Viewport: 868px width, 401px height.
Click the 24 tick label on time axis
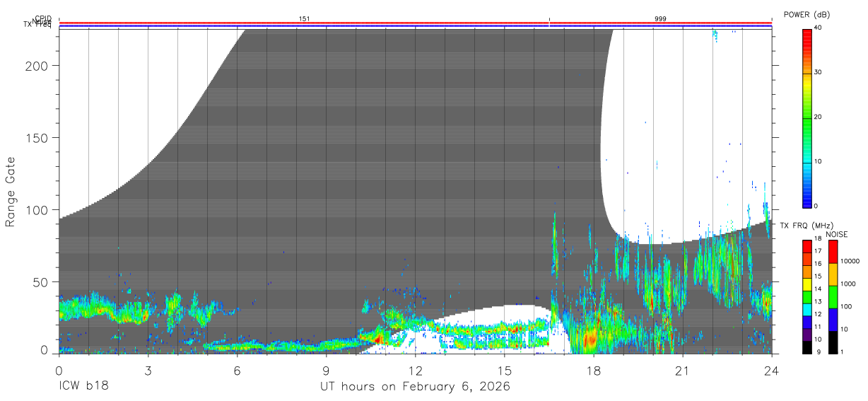771,370
